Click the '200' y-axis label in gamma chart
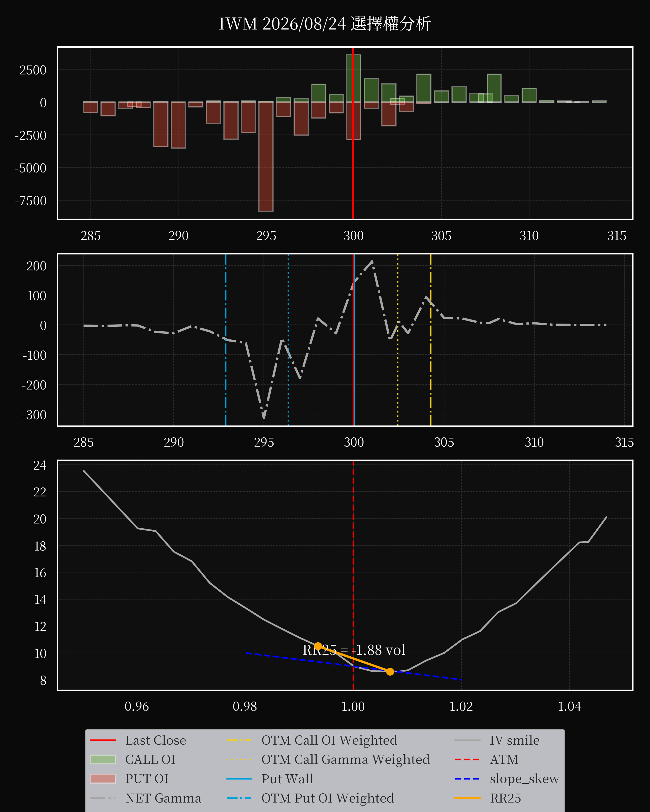The width and height of the screenshot is (650, 812). (x=36, y=266)
